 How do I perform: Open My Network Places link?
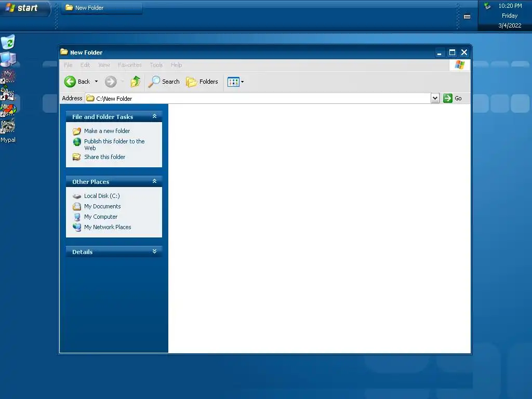108,227
